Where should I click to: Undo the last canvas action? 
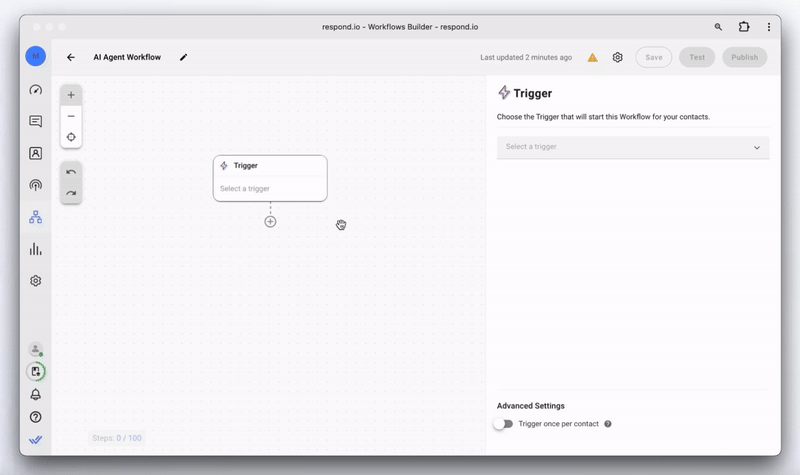click(x=71, y=172)
